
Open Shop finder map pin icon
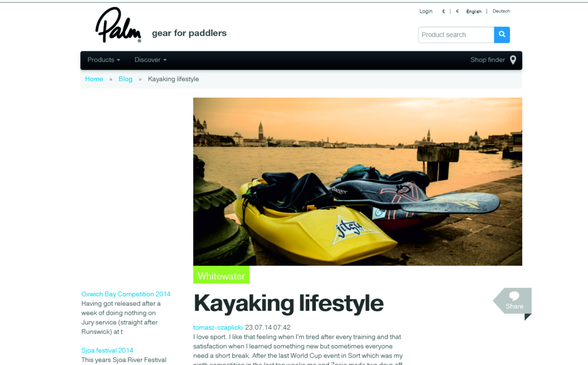pyautogui.click(x=513, y=60)
